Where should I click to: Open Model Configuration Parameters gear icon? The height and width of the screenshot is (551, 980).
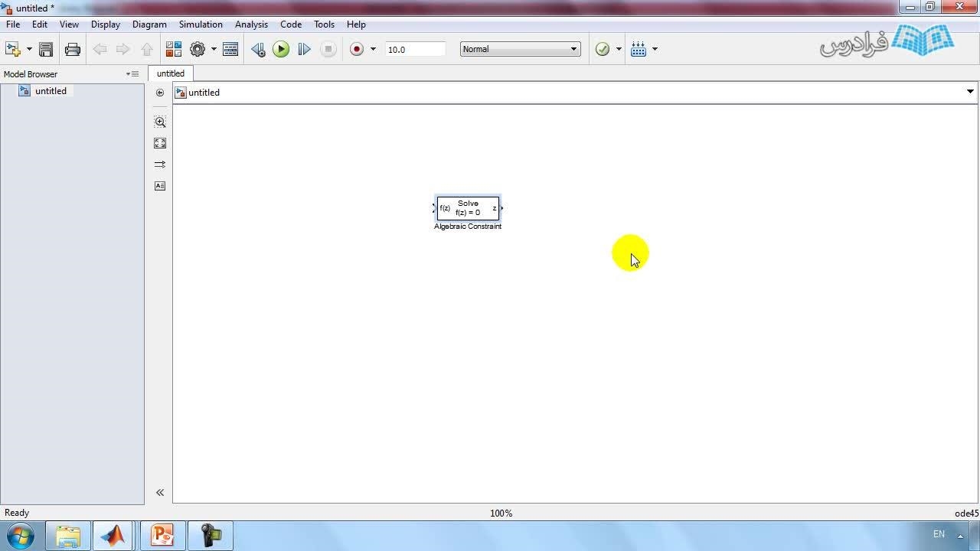tap(198, 49)
